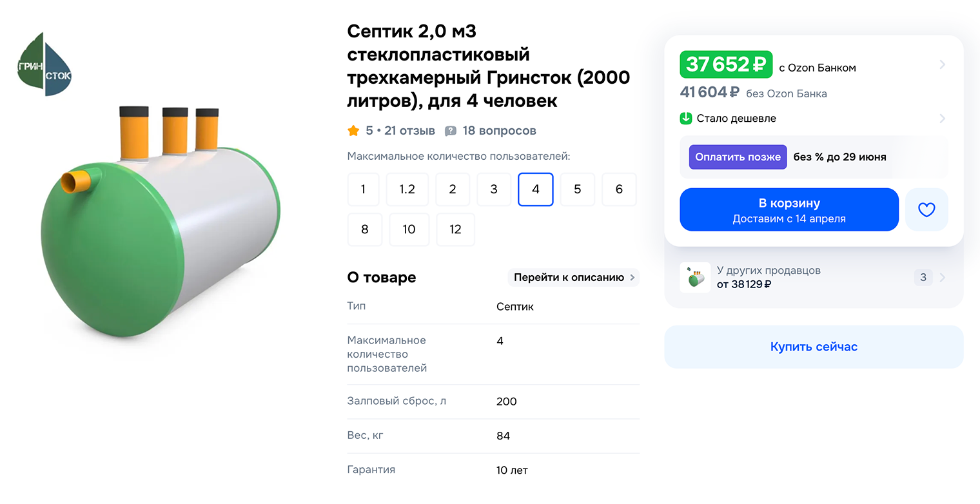
Task: Click the green price-drop arrow icon
Action: (686, 118)
